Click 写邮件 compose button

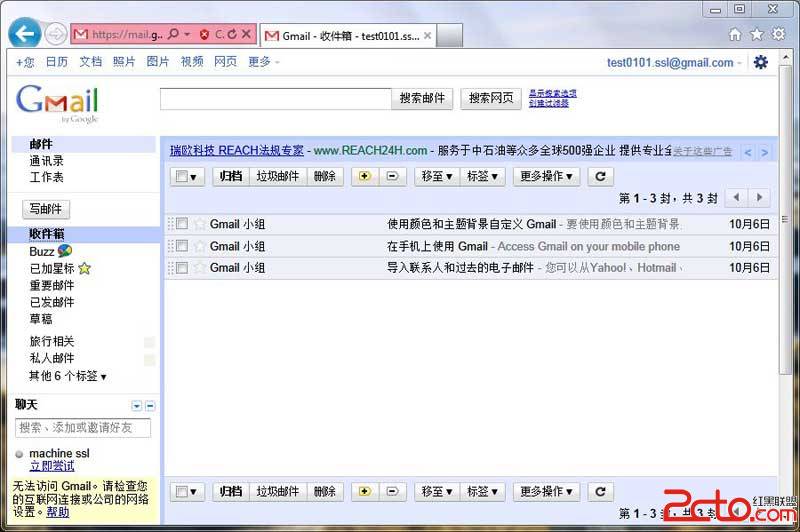tap(46, 209)
